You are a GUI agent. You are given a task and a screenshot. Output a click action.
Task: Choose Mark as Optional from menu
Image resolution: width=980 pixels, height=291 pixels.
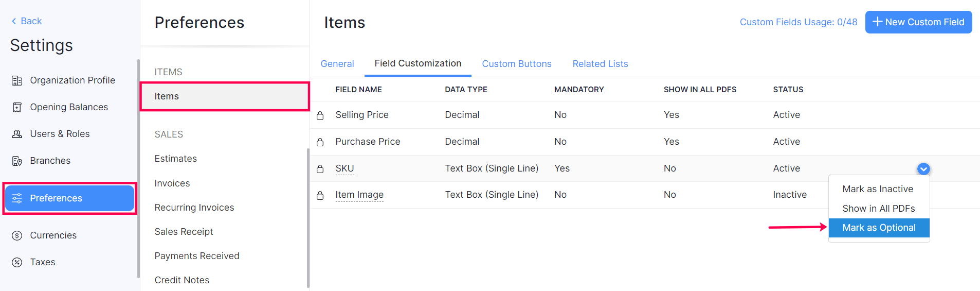[x=879, y=228]
